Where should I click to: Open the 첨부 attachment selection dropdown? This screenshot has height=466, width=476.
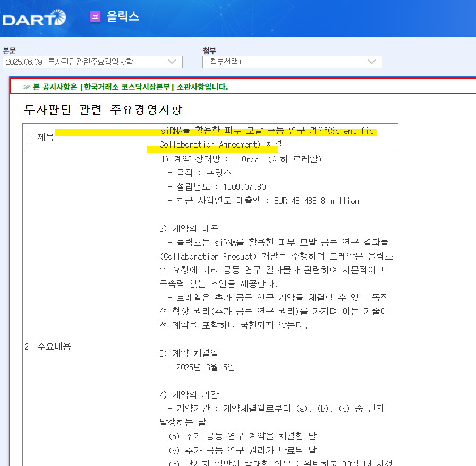click(292, 62)
